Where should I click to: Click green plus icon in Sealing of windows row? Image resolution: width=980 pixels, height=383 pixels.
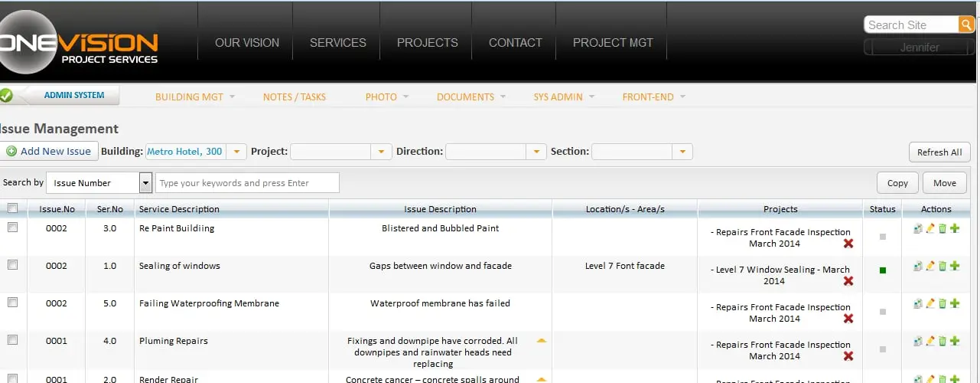click(x=955, y=266)
